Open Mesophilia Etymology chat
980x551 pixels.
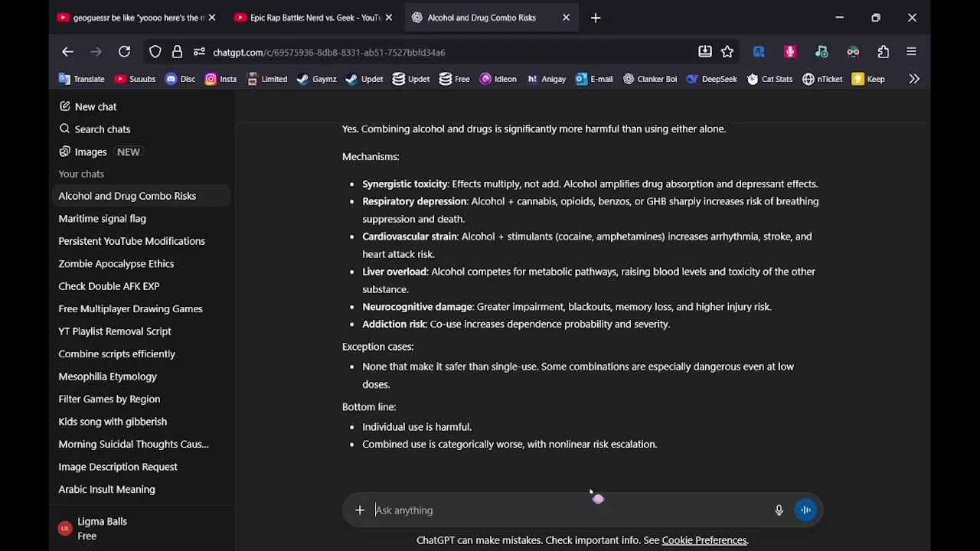(142, 377)
